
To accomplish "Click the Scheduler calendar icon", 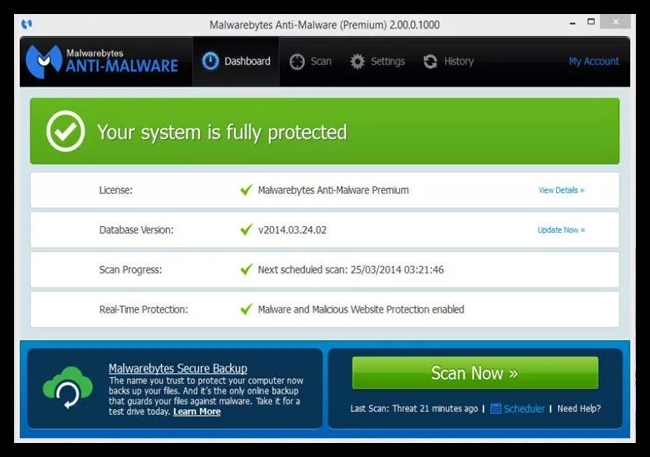I will pyautogui.click(x=495, y=408).
